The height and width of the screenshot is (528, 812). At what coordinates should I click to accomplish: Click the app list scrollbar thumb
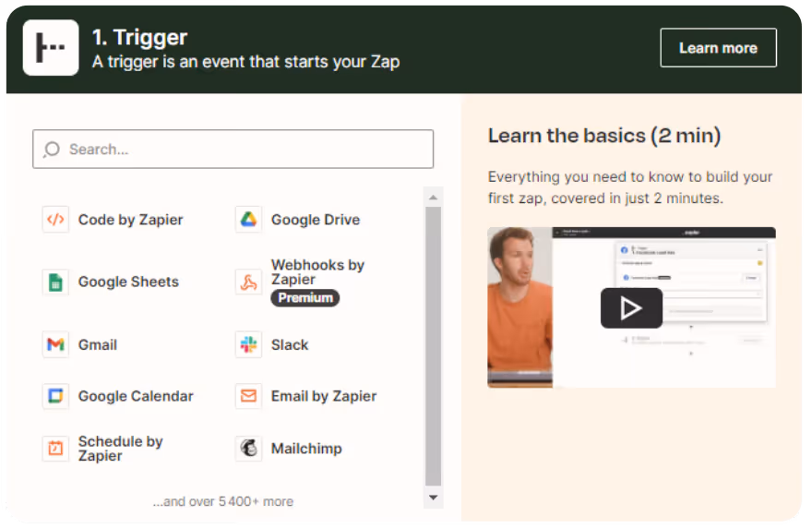click(x=434, y=346)
